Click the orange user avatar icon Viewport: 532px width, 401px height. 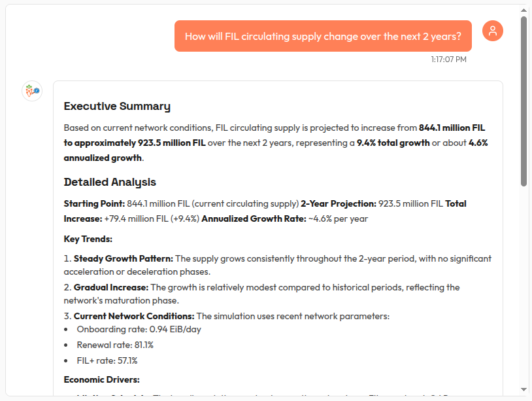(492, 30)
